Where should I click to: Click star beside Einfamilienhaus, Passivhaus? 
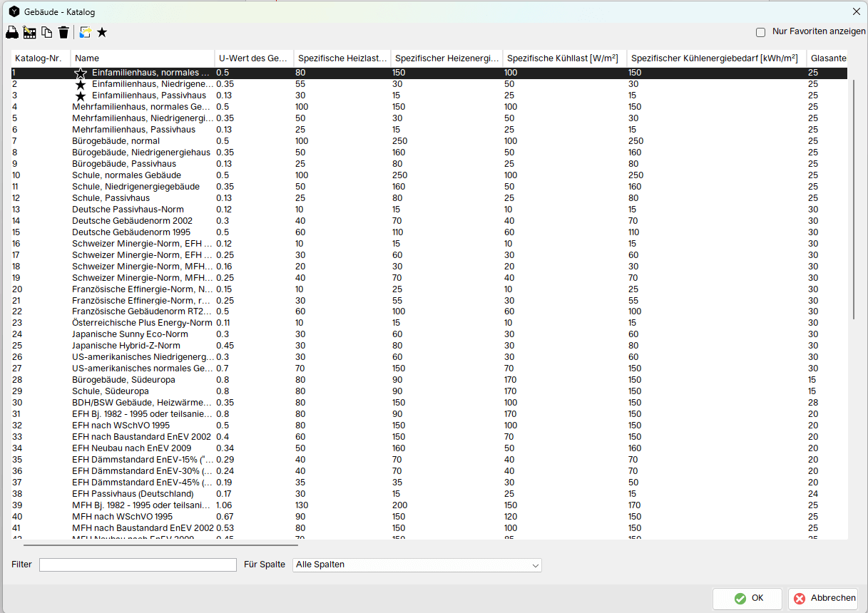tap(81, 96)
